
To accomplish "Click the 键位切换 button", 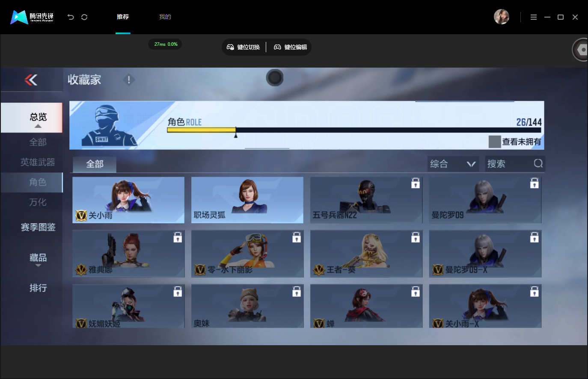I will 244,47.
